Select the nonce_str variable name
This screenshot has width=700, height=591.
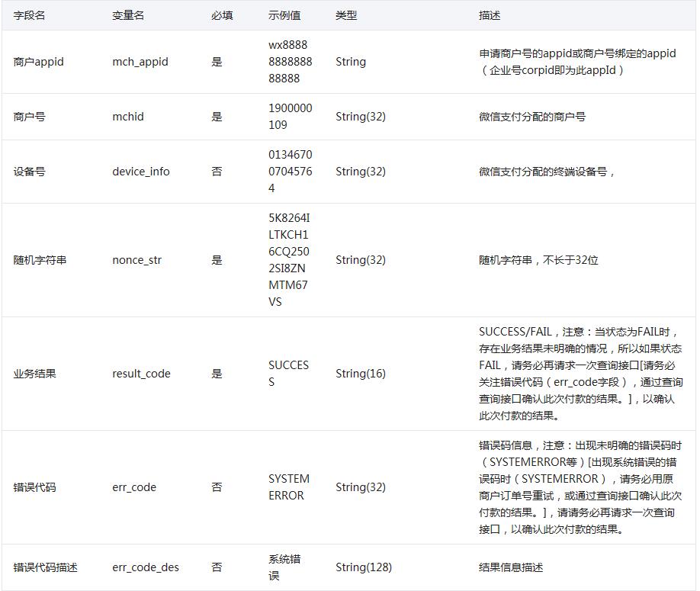[137, 260]
